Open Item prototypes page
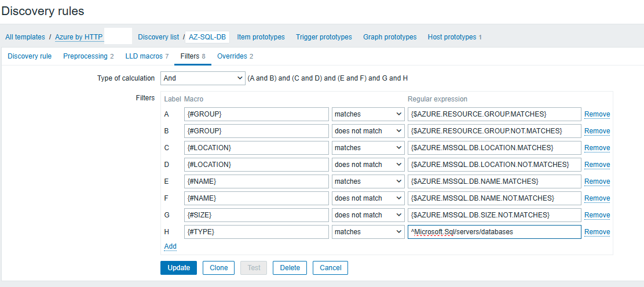This screenshot has height=287, width=644. 261,37
